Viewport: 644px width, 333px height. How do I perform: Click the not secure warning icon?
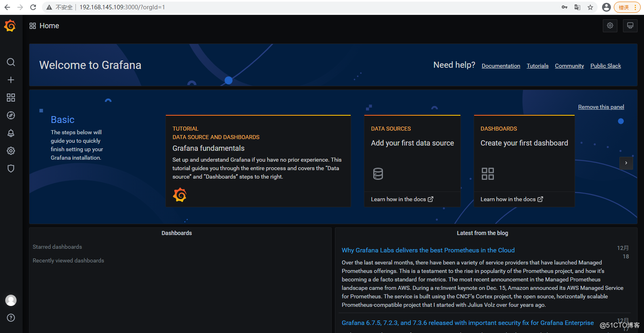[x=49, y=7]
